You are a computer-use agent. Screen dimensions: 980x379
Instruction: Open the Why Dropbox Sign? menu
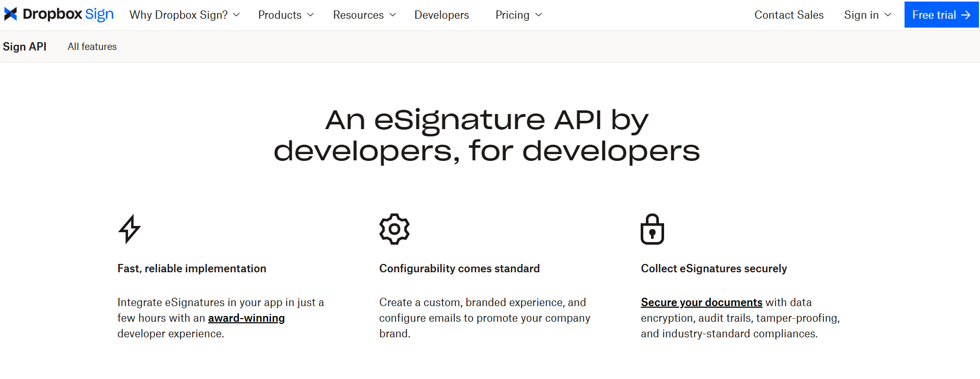coord(185,15)
